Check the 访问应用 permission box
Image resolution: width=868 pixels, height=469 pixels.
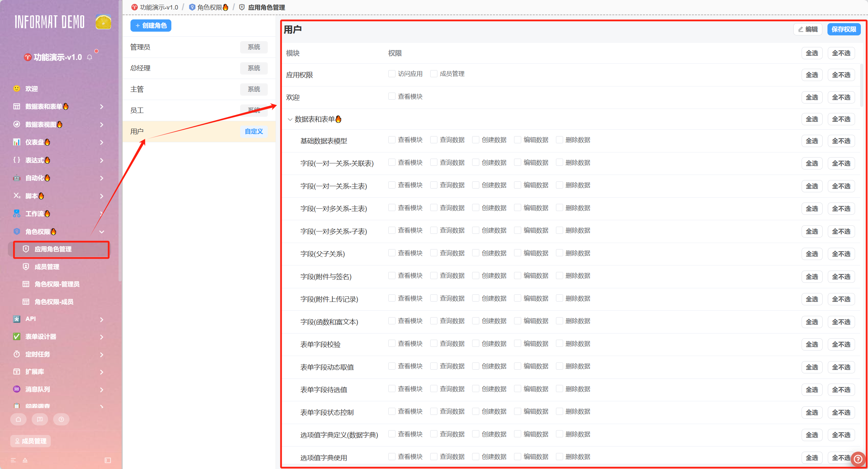pyautogui.click(x=392, y=74)
